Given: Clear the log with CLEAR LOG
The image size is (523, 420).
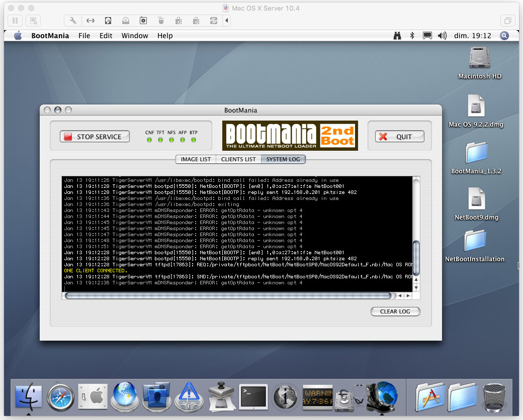Looking at the screenshot, I should (395, 311).
